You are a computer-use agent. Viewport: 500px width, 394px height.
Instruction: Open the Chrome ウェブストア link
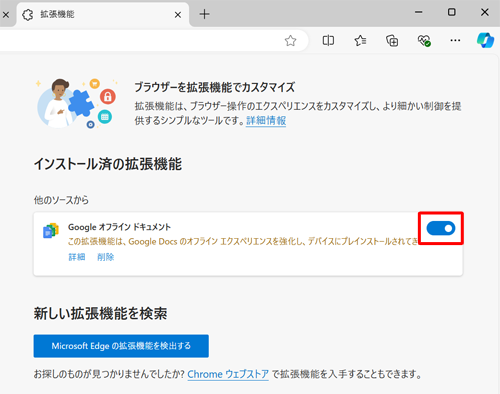[x=228, y=374]
